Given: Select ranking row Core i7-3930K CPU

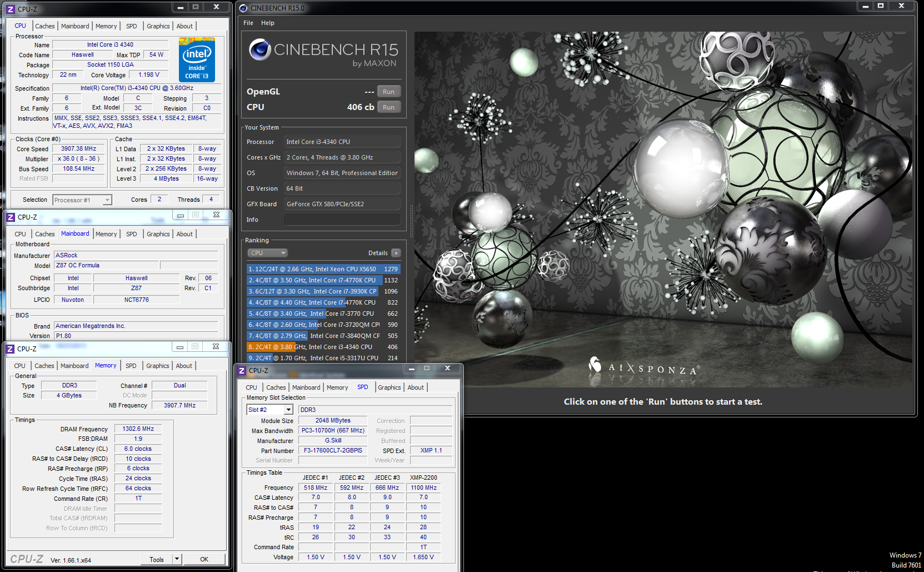Looking at the screenshot, I should coord(323,291).
